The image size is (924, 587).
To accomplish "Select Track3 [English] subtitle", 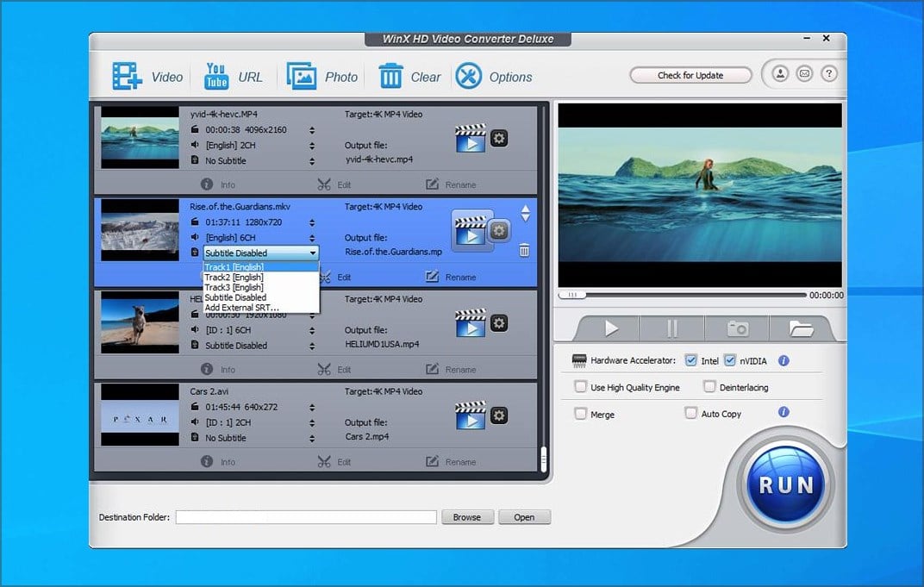I will [261, 287].
